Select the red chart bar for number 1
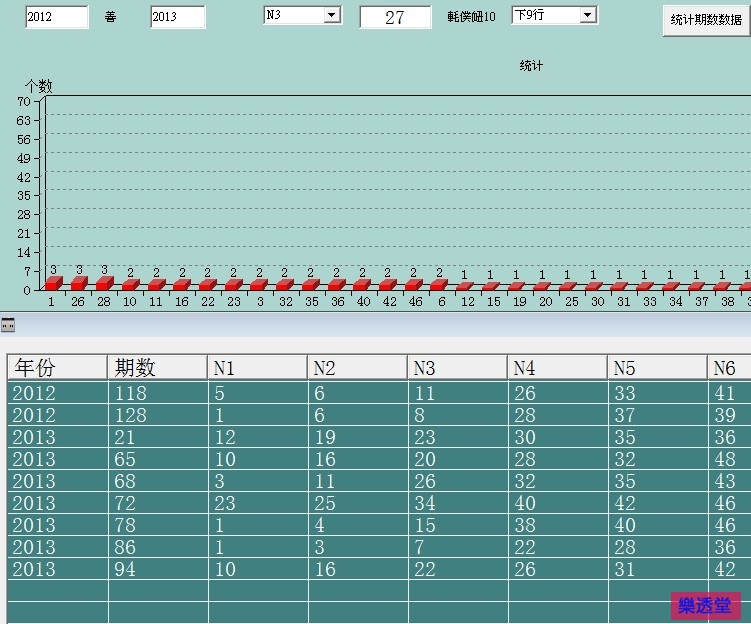Viewport: 751px width, 624px height. pos(53,283)
